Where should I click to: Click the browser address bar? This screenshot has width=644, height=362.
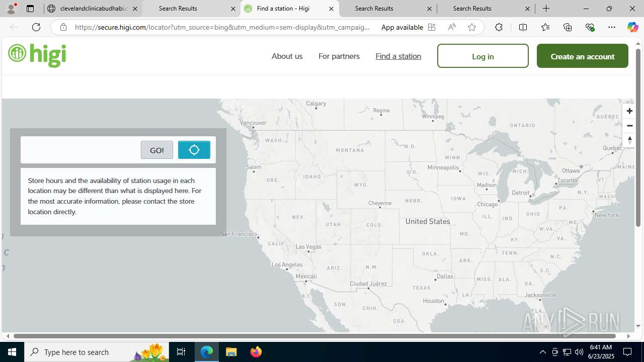(221, 27)
